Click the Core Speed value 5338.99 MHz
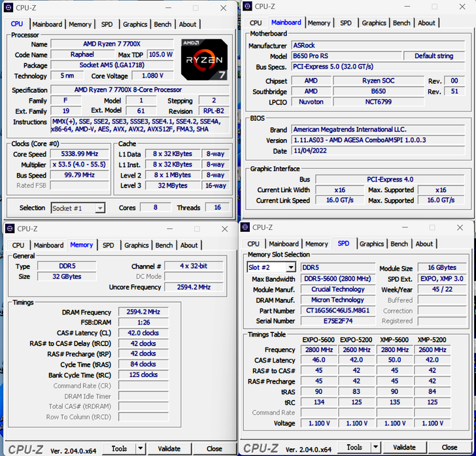This screenshot has width=476, height=456. click(80, 154)
